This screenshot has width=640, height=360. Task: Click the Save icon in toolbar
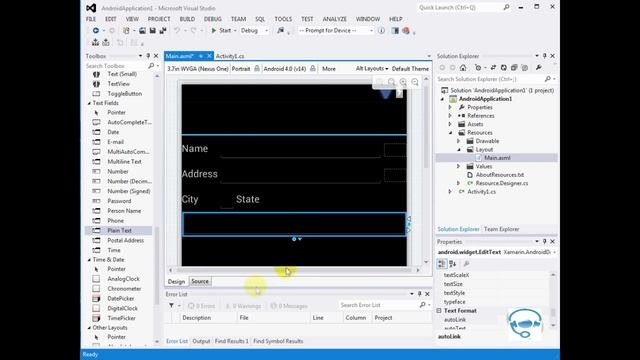click(x=153, y=31)
